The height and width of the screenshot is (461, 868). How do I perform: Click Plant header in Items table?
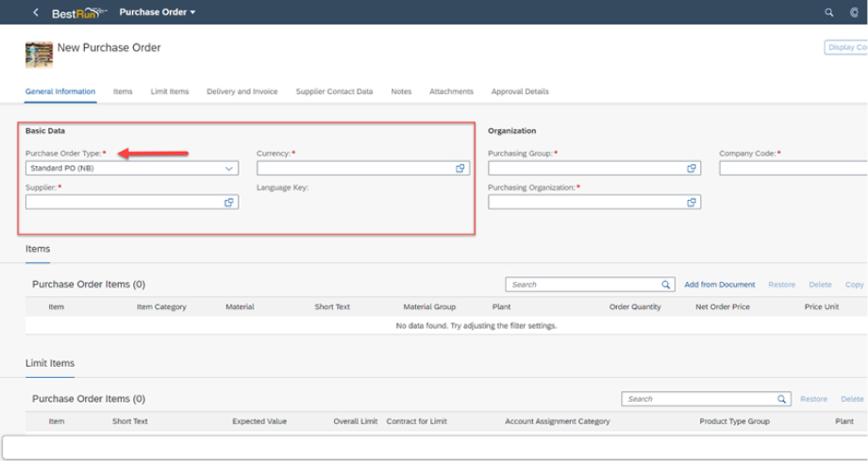(x=502, y=306)
